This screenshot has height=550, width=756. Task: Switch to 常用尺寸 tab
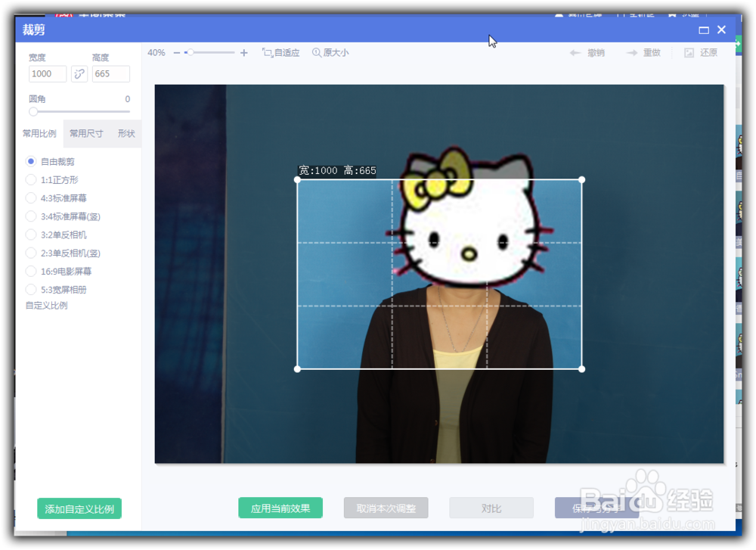pos(86,134)
